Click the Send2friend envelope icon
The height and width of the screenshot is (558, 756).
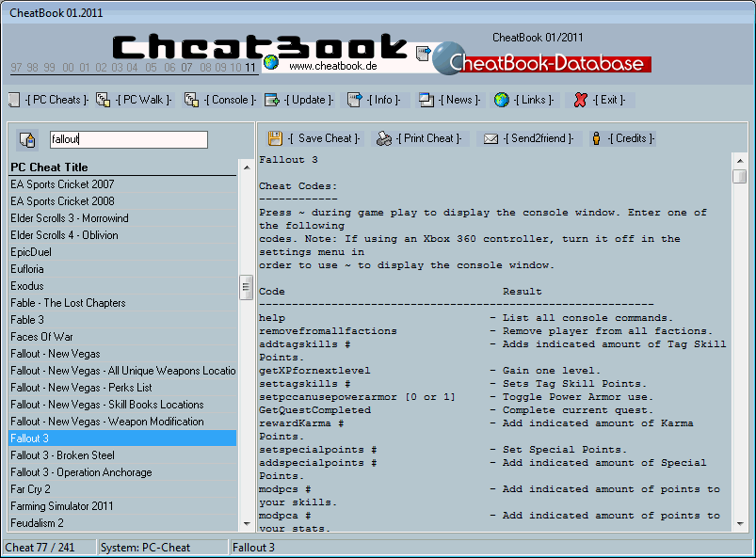491,138
